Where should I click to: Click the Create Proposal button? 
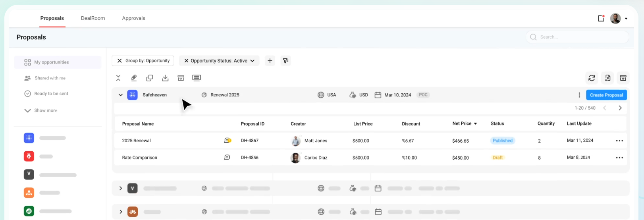click(x=606, y=95)
